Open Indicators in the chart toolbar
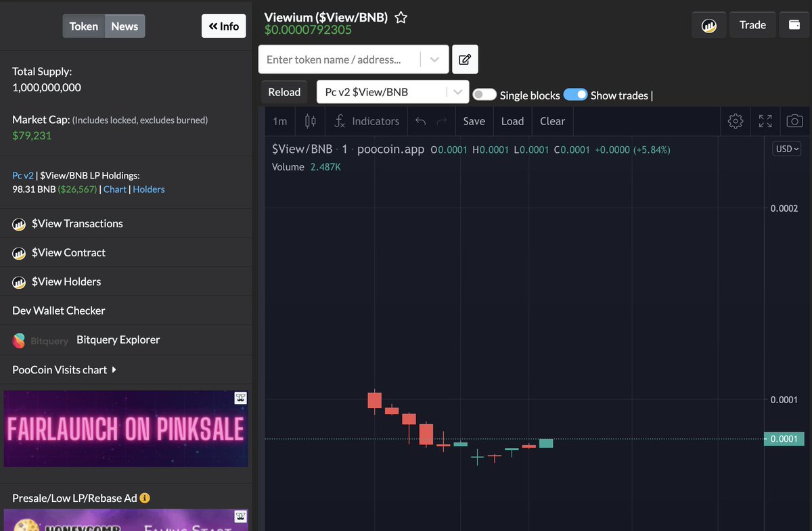 367,121
